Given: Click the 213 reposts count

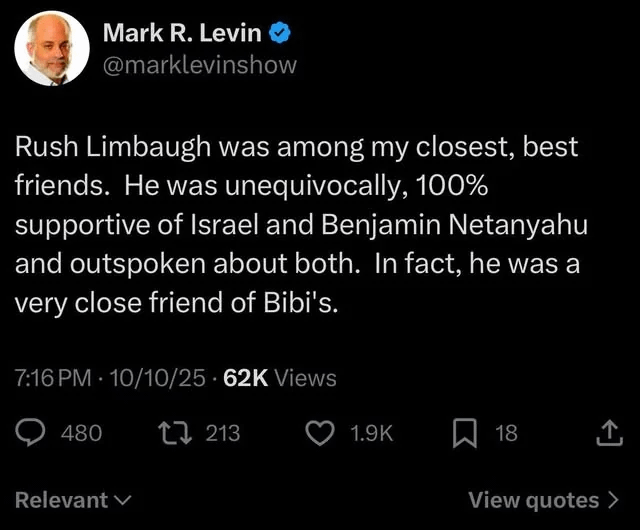Looking at the screenshot, I should (223, 433).
